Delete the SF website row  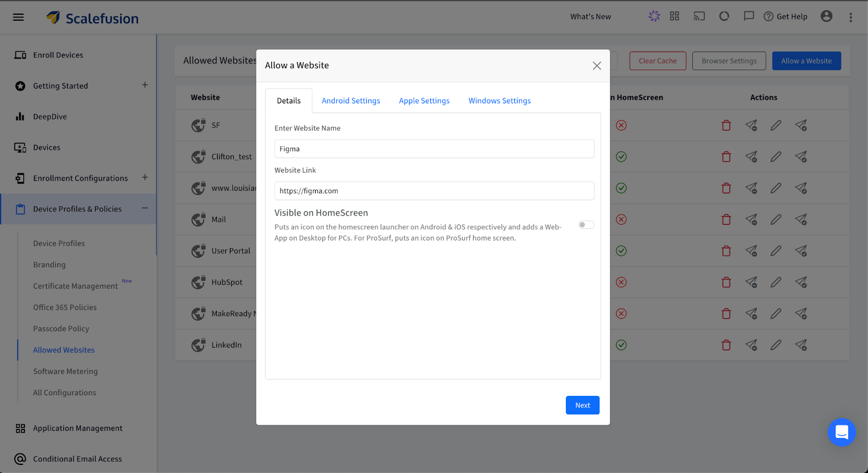726,125
